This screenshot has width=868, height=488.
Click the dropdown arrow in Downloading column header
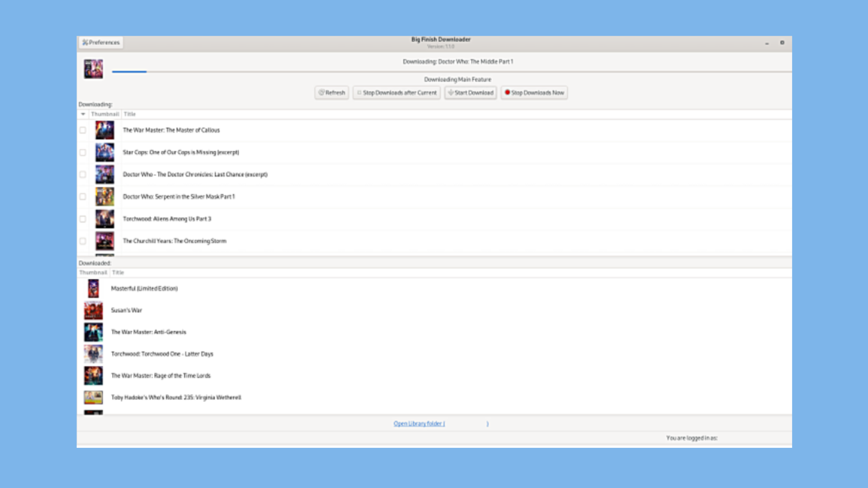pos(83,114)
